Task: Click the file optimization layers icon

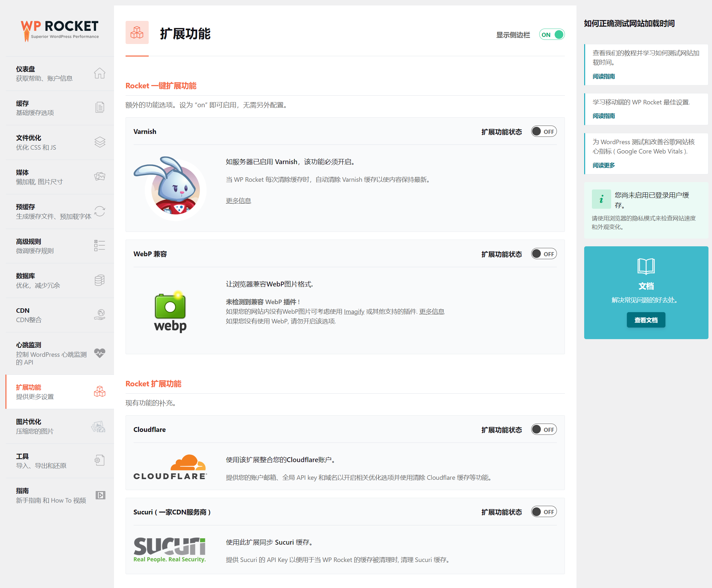Action: coord(100,142)
